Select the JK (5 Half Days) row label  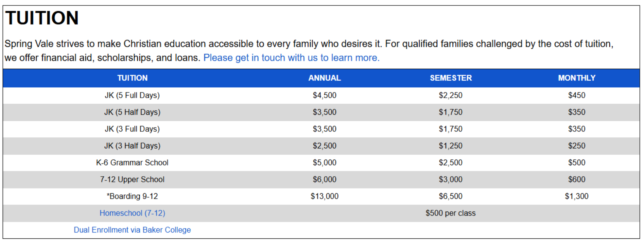132,112
